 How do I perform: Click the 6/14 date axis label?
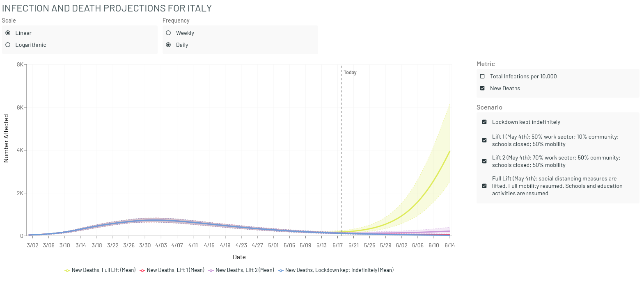[x=450, y=245]
